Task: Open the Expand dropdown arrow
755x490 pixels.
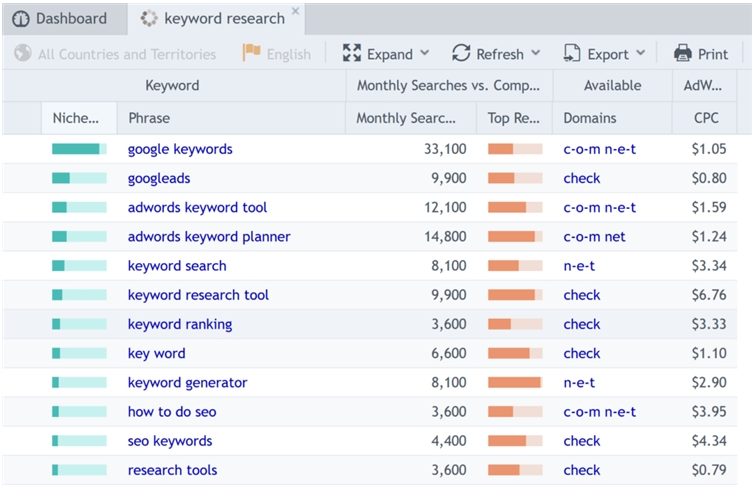Action: pyautogui.click(x=425, y=54)
